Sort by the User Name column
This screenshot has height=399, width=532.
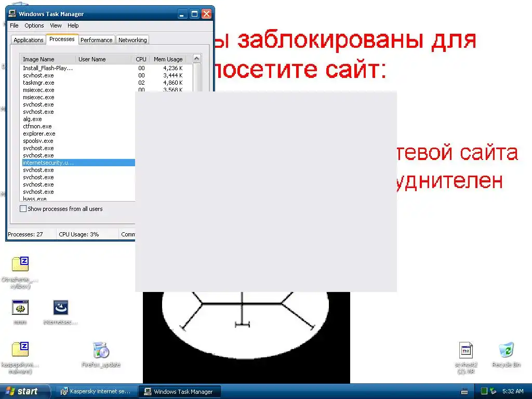(103, 59)
